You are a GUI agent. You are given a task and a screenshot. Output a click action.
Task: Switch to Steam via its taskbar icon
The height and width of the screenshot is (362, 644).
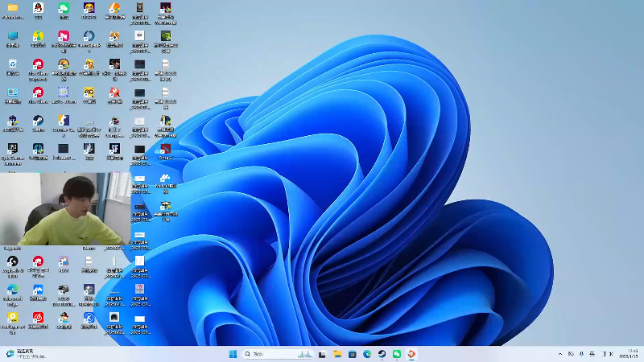pos(382,354)
